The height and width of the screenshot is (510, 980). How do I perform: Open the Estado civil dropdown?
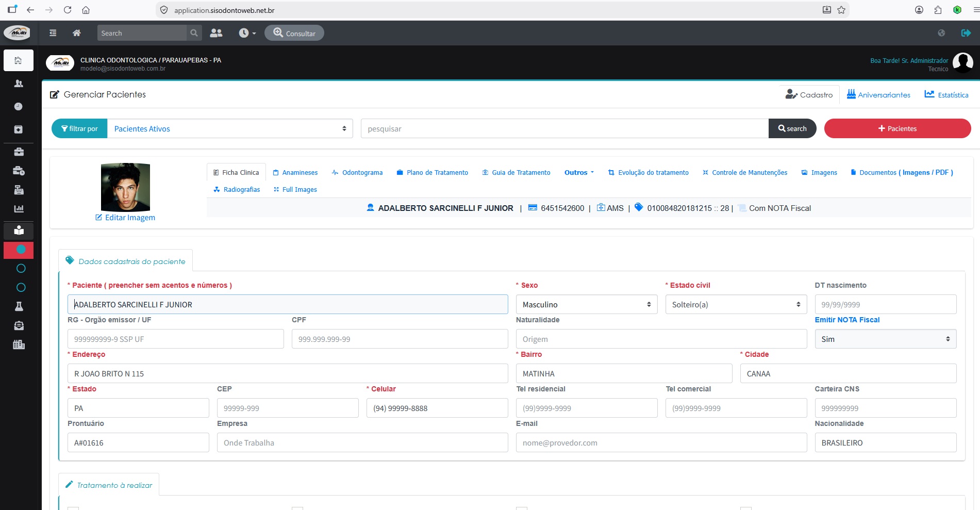point(736,304)
